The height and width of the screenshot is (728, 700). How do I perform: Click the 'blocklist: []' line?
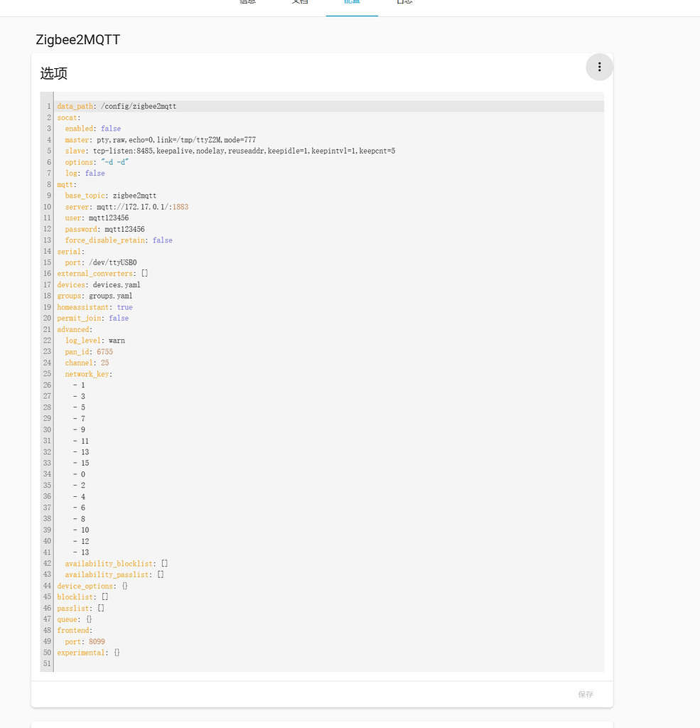82,596
